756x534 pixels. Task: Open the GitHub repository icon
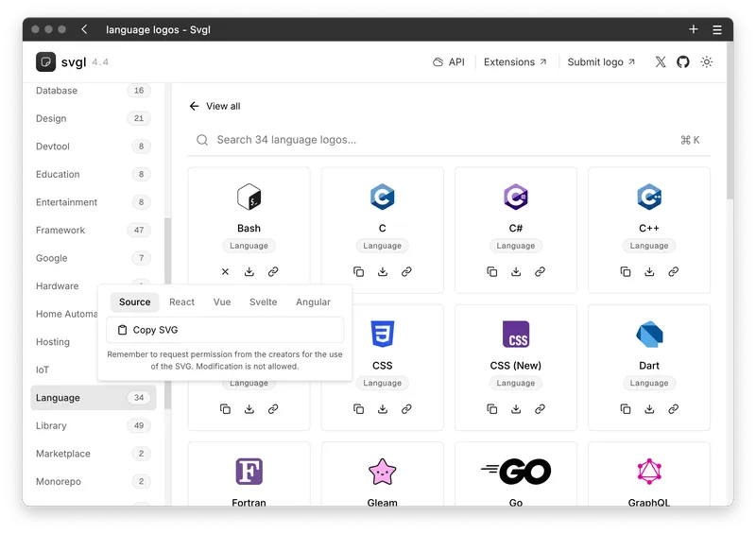682,61
